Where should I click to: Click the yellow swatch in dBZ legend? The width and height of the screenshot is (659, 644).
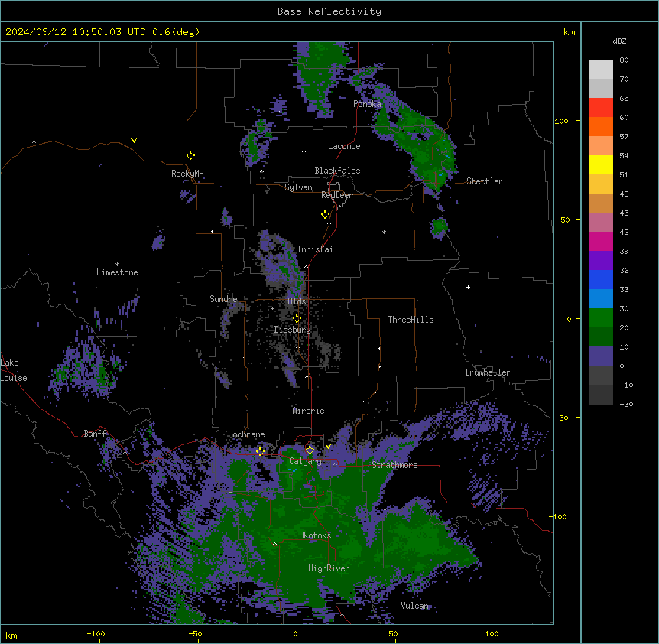[601, 164]
